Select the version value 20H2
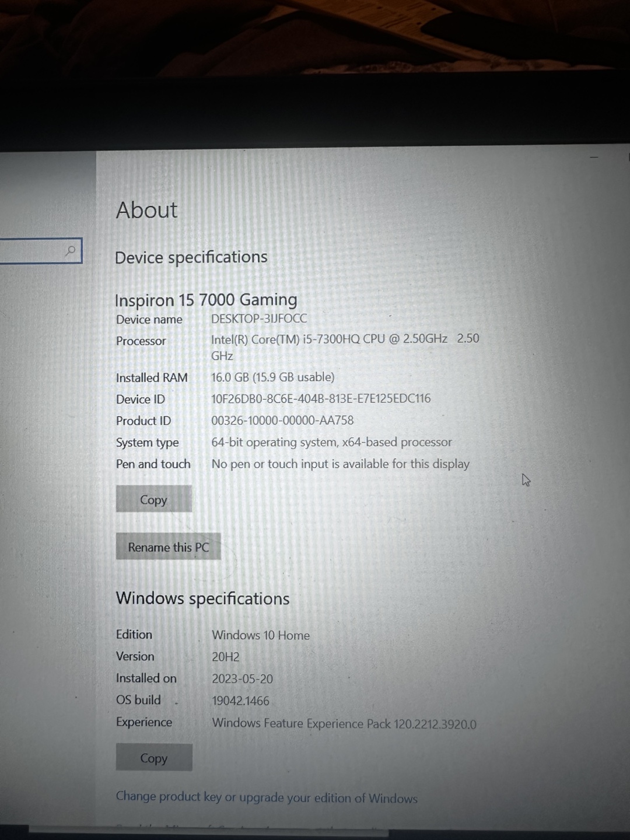630x840 pixels. 226,657
